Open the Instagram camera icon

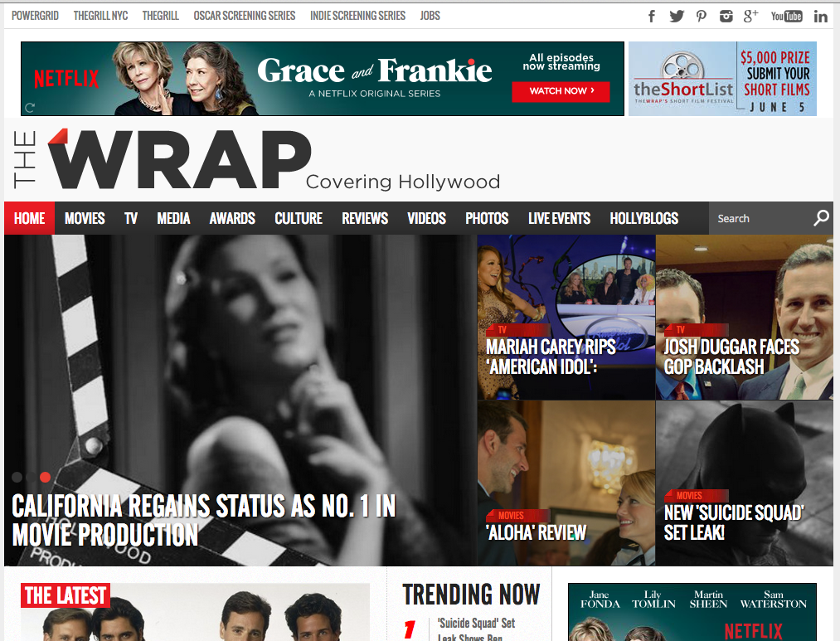726,16
